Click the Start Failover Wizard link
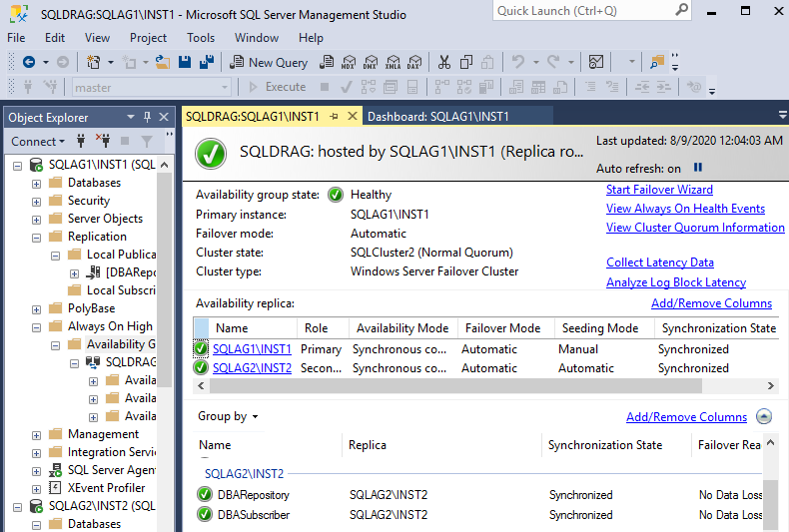Viewport: 789px width, 532px height. tap(659, 190)
